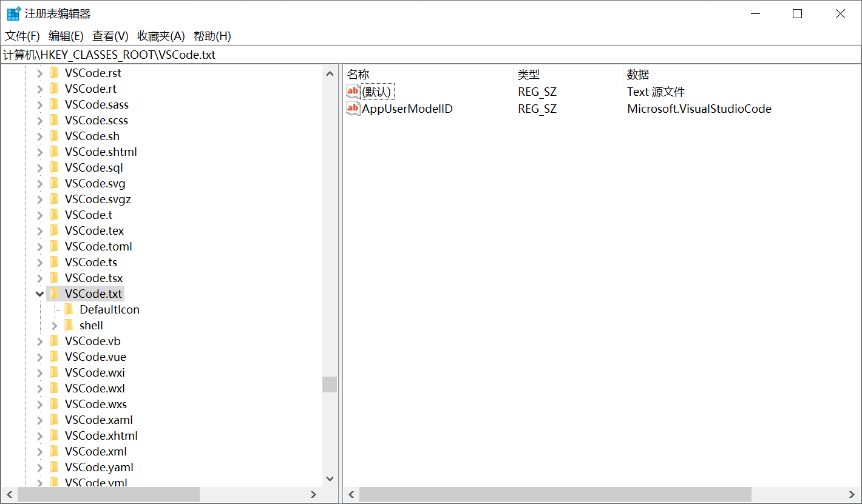The height and width of the screenshot is (504, 862).
Task: Click the DefaultIcon subkey folder icon
Action: pos(69,309)
